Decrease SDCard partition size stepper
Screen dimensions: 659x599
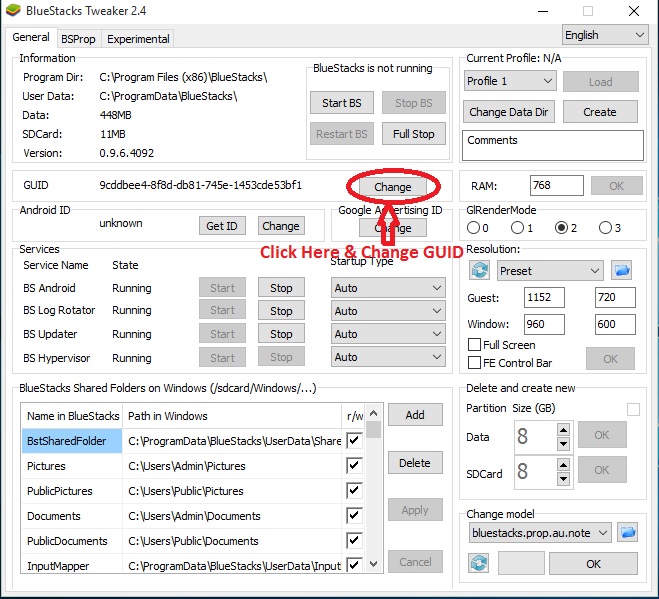coord(563,478)
